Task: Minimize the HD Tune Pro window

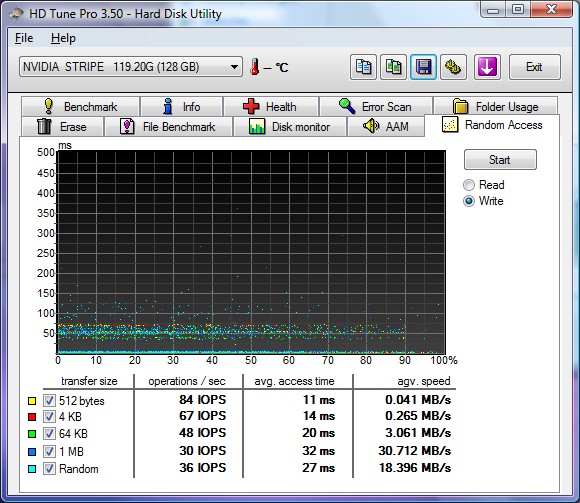Action: 493,10
